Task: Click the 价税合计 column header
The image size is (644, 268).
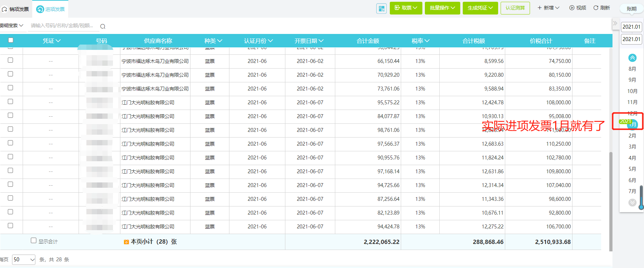Action: pos(541,41)
